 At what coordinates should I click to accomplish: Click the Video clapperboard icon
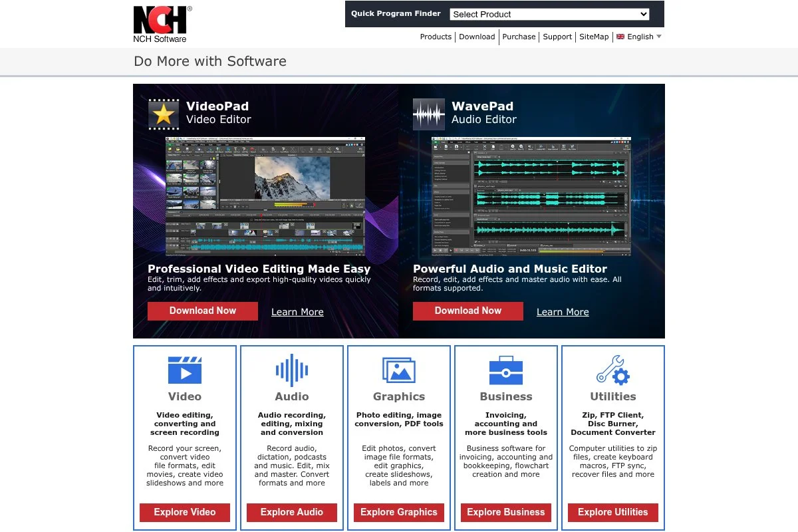[x=185, y=370]
